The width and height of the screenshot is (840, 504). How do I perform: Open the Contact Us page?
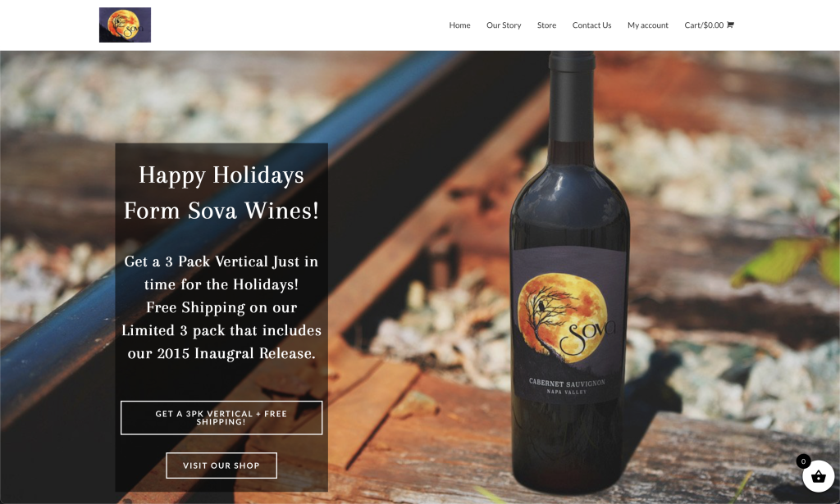click(591, 25)
